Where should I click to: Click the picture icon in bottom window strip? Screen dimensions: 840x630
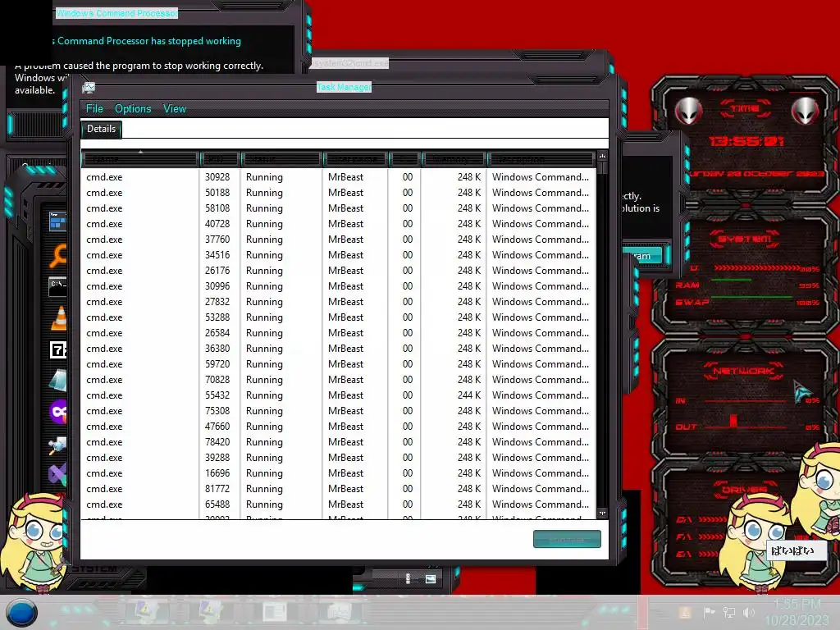pos(431,579)
